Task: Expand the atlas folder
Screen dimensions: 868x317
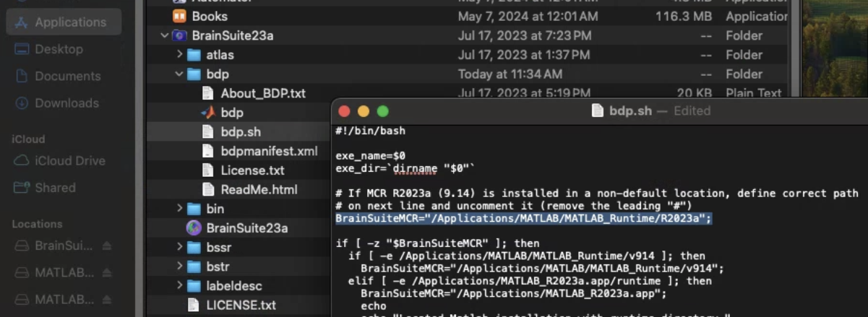Action: pyautogui.click(x=179, y=55)
